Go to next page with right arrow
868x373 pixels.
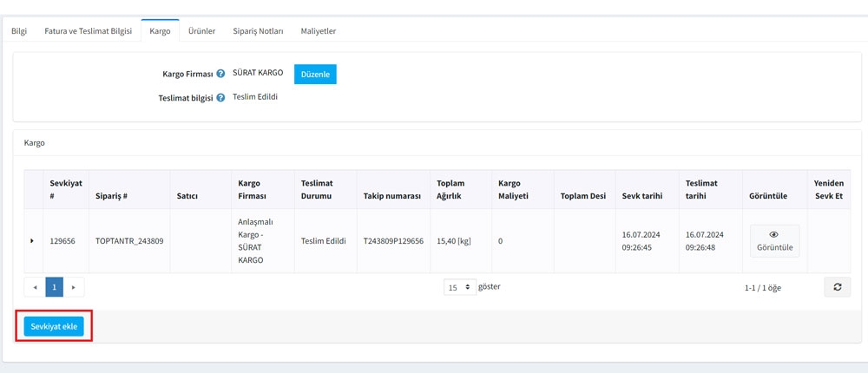(74, 287)
